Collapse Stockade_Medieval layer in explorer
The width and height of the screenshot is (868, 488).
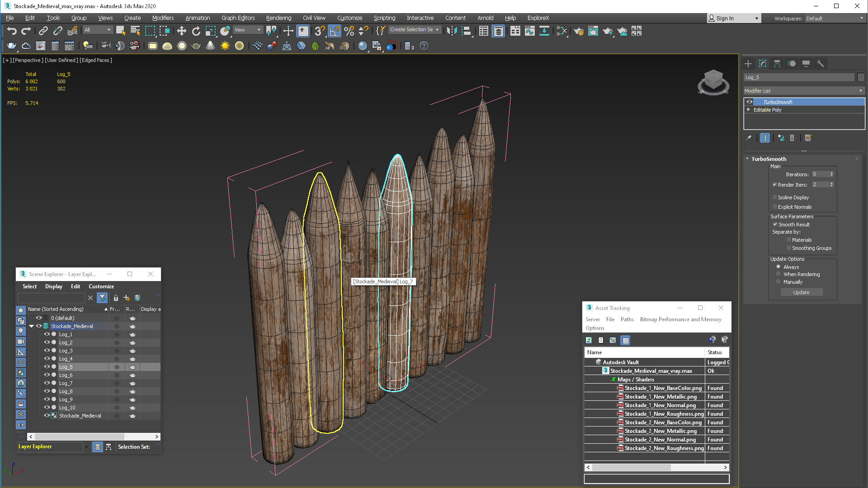point(31,326)
